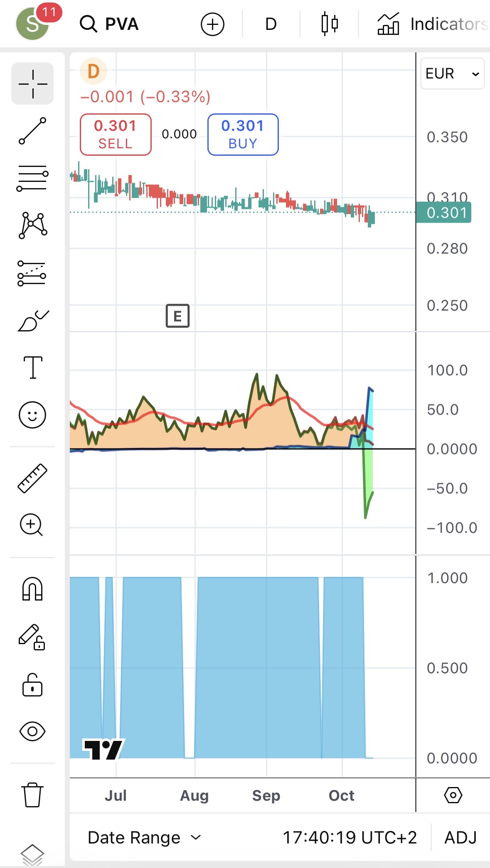Activate the zoom in tool

pyautogui.click(x=32, y=525)
